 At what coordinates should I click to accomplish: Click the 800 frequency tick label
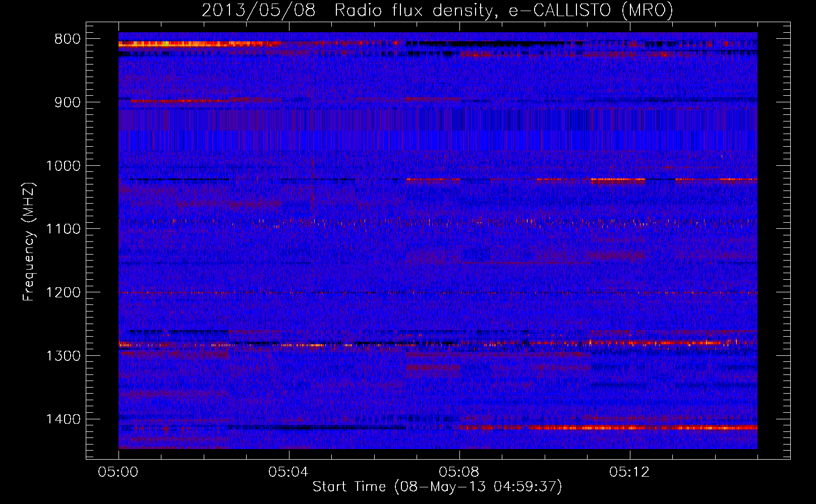[x=67, y=39]
